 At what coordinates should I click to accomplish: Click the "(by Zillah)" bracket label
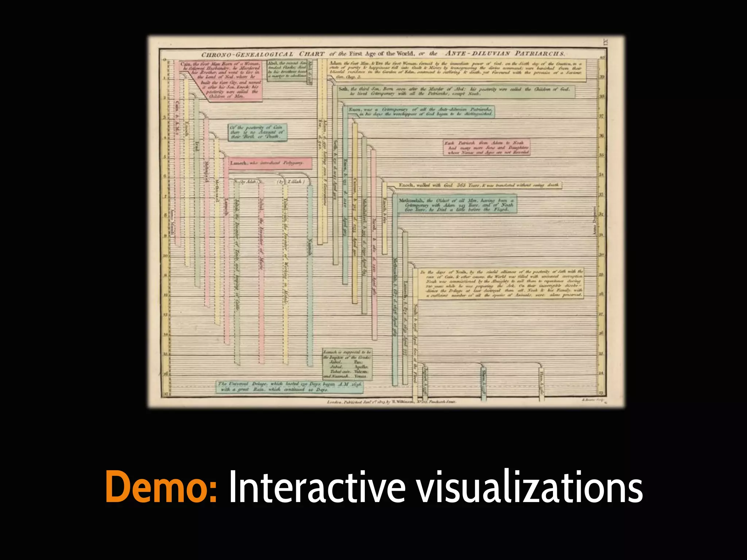(x=291, y=182)
